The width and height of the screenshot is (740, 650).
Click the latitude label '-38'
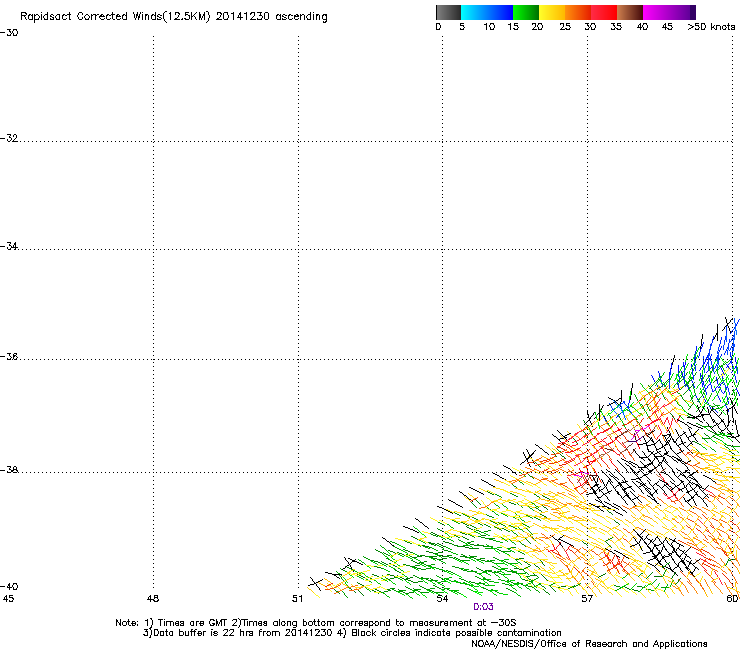(9, 470)
